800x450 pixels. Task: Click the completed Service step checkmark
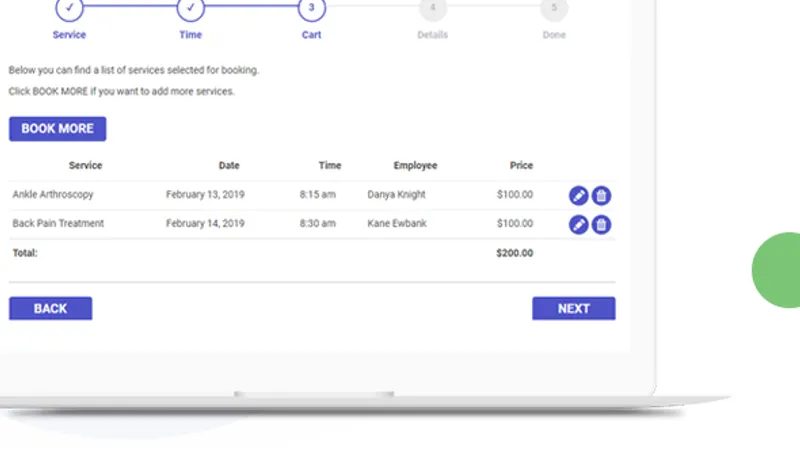[x=69, y=8]
